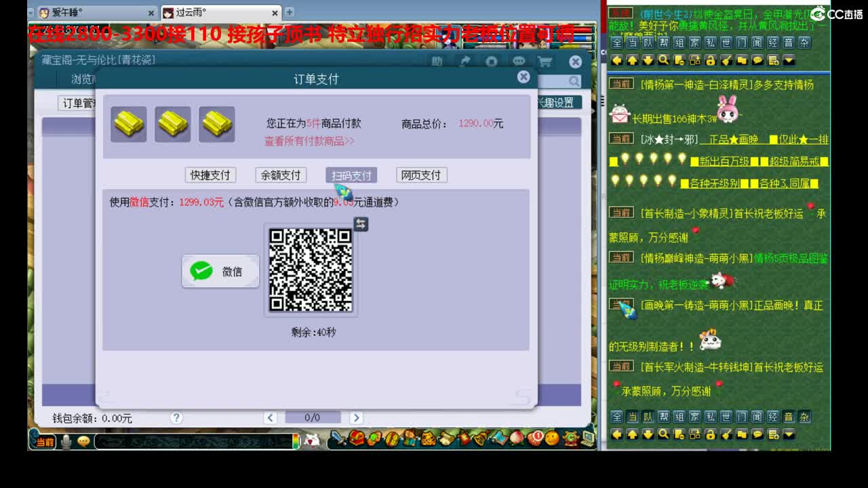Click the 当前 channel button beside the microphone
868x488 pixels.
pyautogui.click(x=44, y=441)
